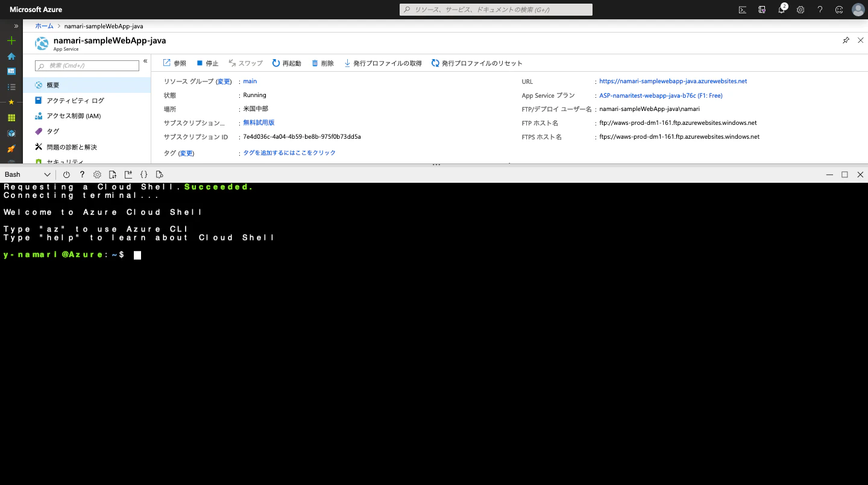Click the Microsoft Azure logo text
This screenshot has width=868, height=485.
click(36, 10)
